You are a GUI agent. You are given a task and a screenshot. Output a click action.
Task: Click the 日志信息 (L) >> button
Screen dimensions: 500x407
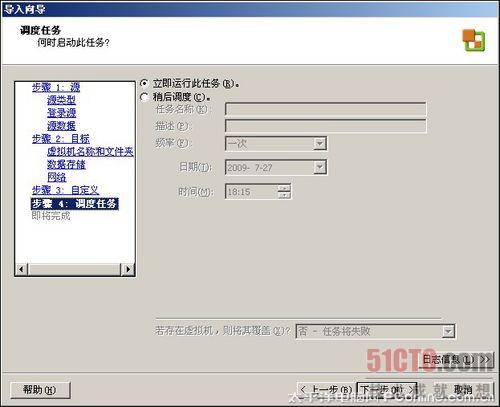(x=456, y=360)
